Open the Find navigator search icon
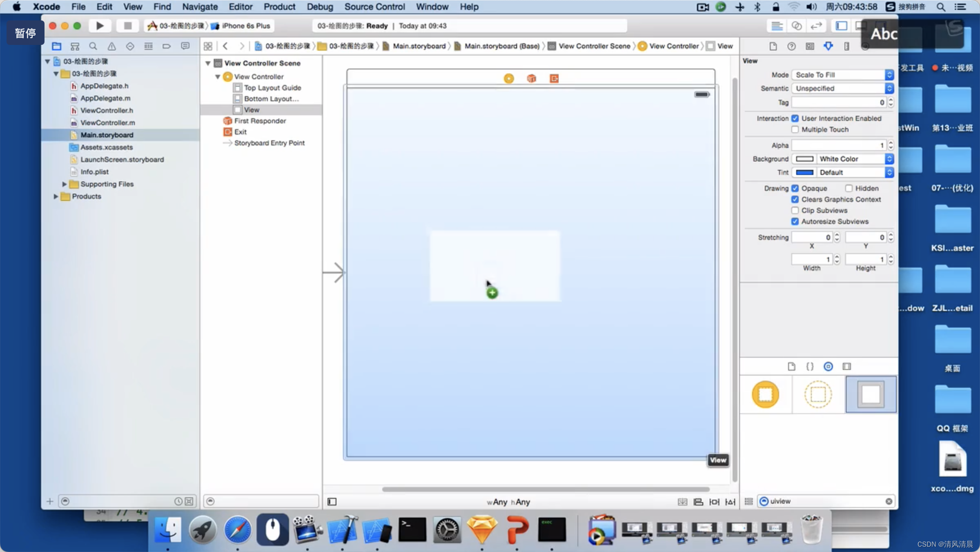The width and height of the screenshot is (980, 552). coord(93,46)
